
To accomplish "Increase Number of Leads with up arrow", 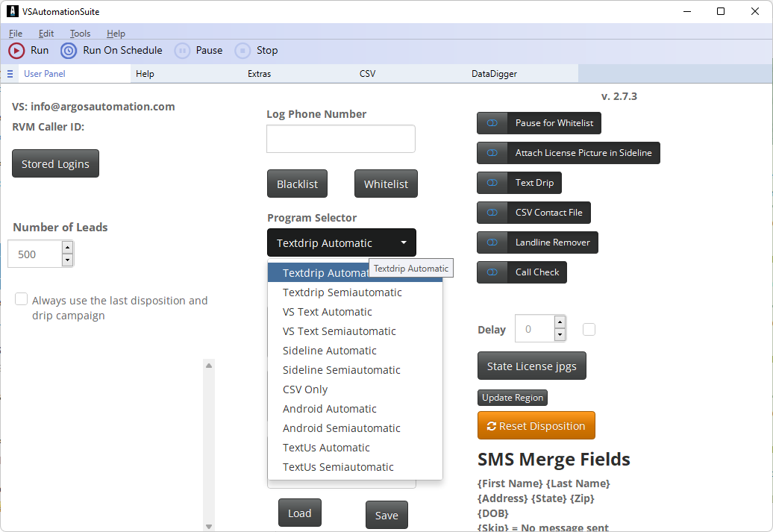I will pyautogui.click(x=67, y=248).
